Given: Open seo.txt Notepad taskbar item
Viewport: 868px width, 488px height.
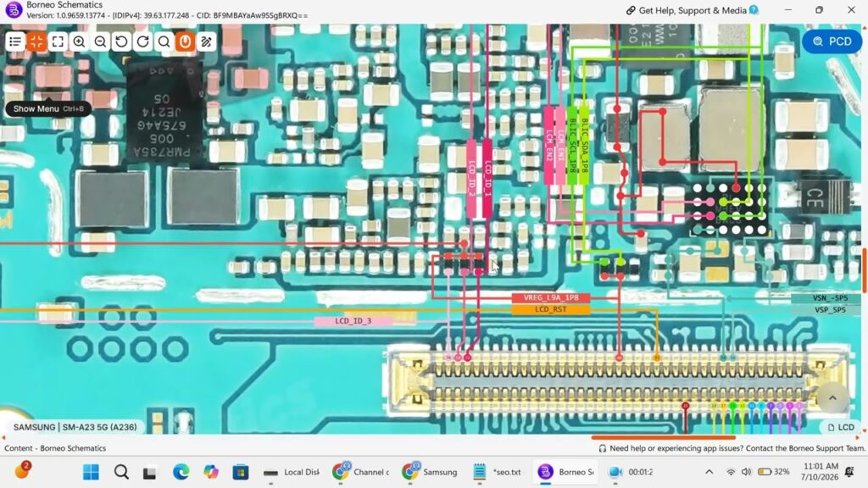Looking at the screenshot, I should pyautogui.click(x=498, y=472).
